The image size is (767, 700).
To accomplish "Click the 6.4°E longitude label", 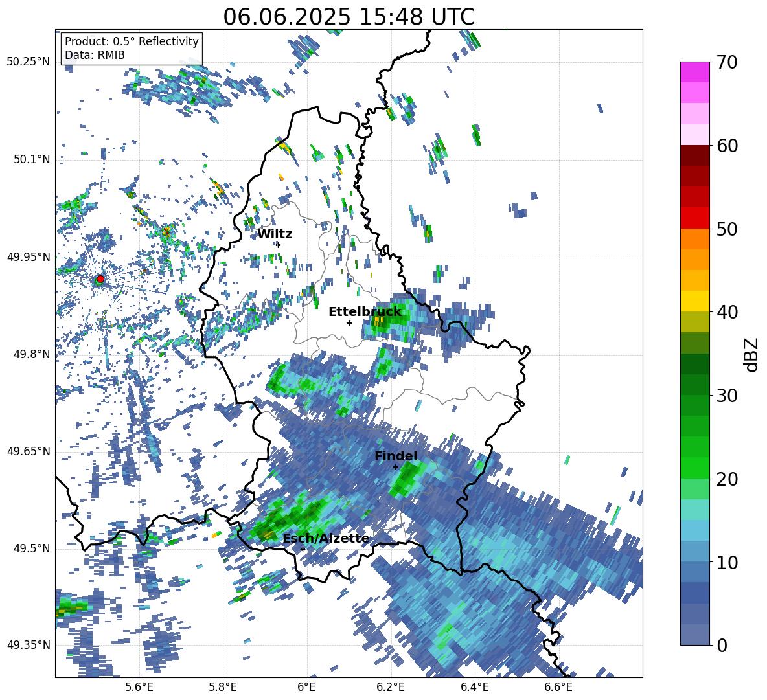I will pos(474,687).
